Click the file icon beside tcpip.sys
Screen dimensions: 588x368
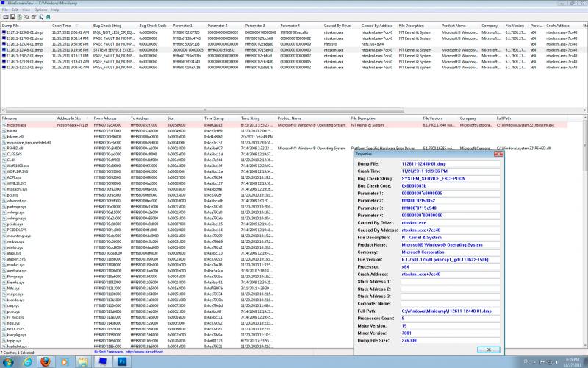(x=4, y=341)
